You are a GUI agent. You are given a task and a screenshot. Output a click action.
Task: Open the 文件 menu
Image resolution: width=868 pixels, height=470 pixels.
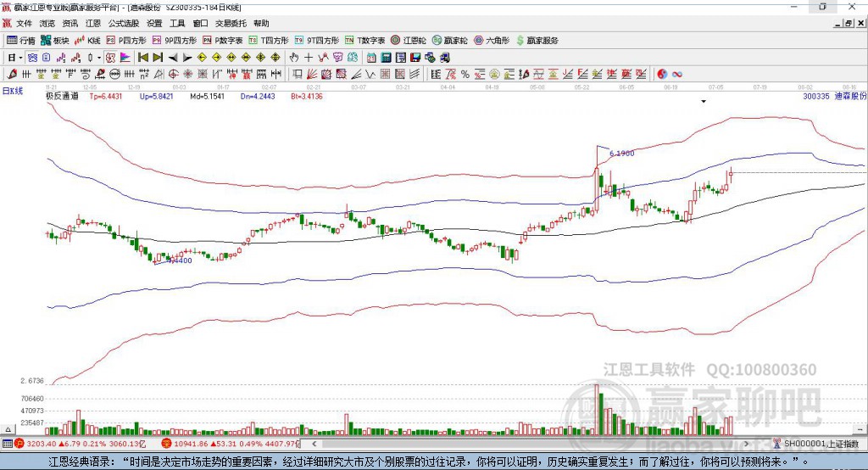(x=24, y=23)
